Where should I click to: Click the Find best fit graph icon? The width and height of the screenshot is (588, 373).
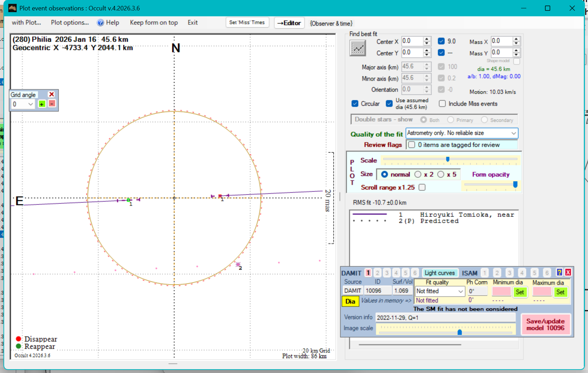click(357, 48)
